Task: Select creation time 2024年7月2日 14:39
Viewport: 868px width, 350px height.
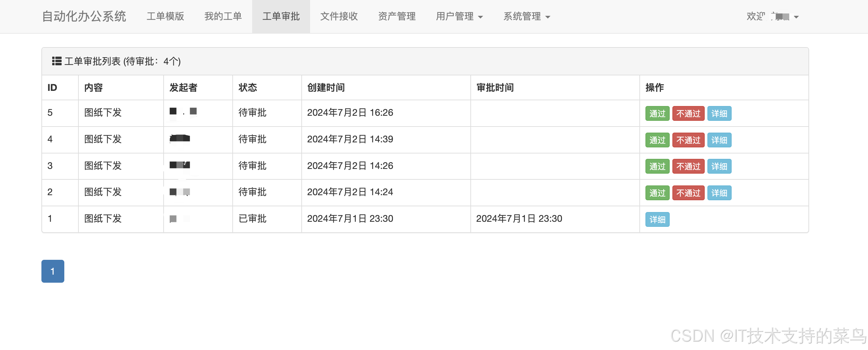Action: pos(350,139)
